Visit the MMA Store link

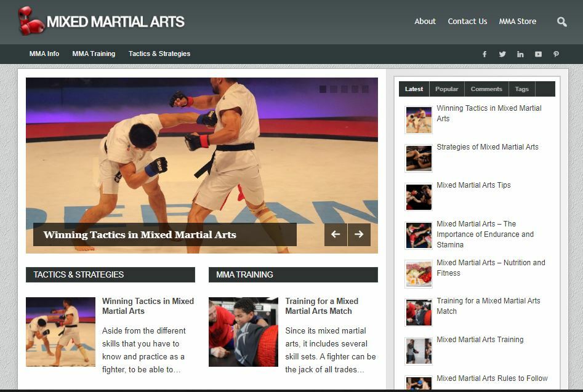(517, 21)
